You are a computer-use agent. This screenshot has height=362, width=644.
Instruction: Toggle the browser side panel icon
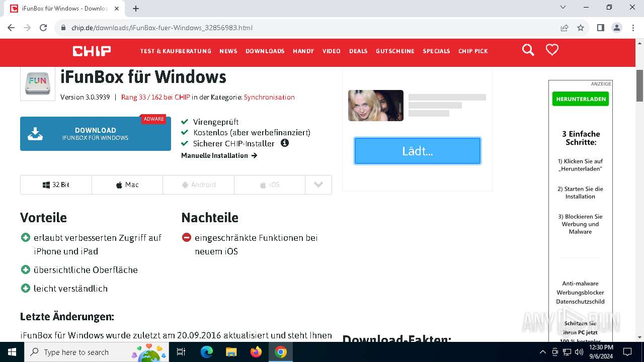click(600, 28)
